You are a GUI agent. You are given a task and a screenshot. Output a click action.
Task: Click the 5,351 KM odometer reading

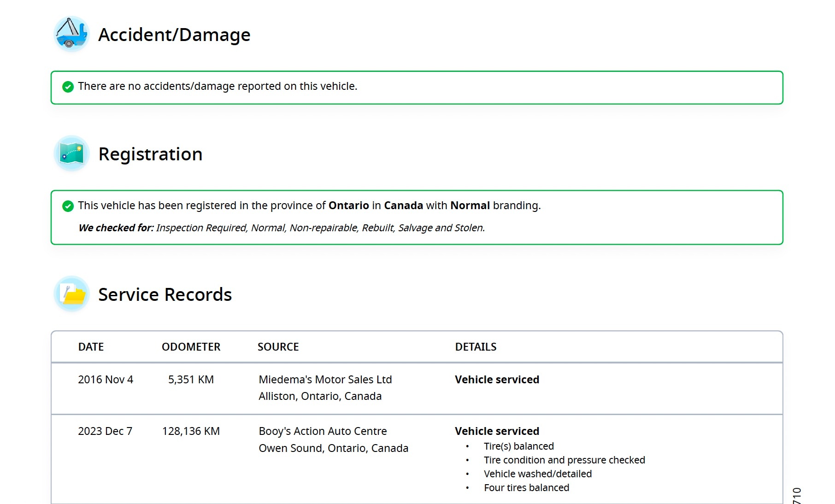191,380
